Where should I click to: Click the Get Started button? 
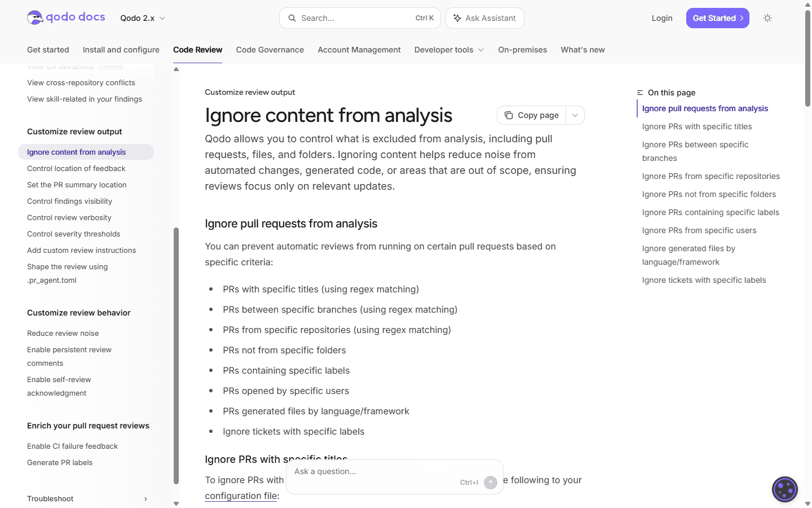[x=718, y=18]
